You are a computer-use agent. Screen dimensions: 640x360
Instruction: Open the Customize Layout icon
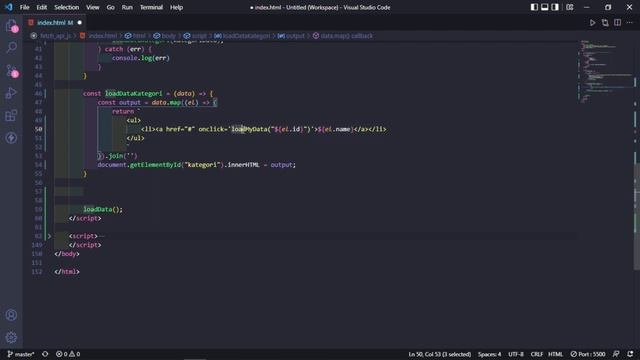click(569, 7)
